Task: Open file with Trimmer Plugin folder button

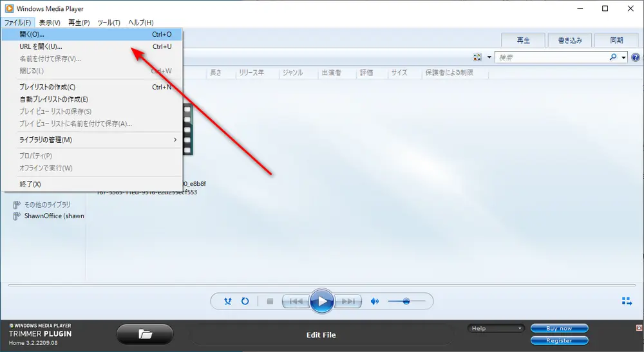Action: click(145, 335)
